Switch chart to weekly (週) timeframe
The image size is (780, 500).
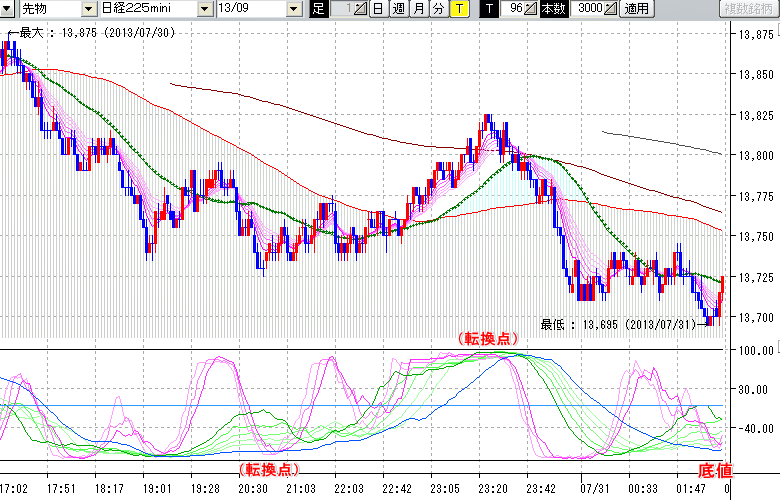click(398, 9)
